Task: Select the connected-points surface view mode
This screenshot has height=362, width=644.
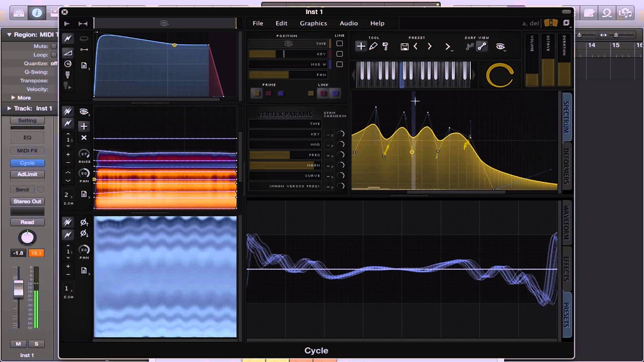Action: point(481,46)
